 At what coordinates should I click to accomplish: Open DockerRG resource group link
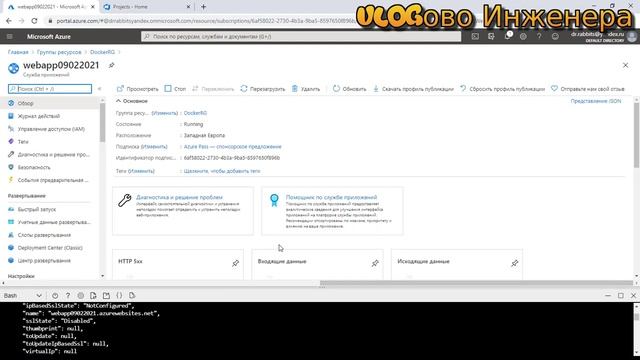(195, 113)
